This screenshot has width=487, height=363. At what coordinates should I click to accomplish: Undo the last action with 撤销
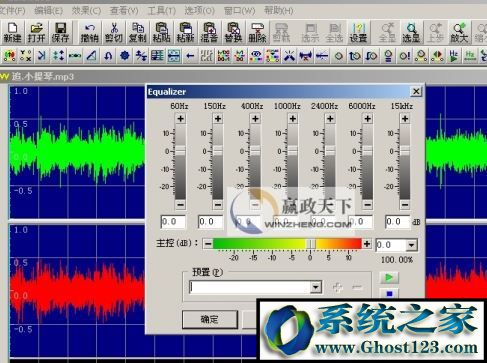(89, 32)
